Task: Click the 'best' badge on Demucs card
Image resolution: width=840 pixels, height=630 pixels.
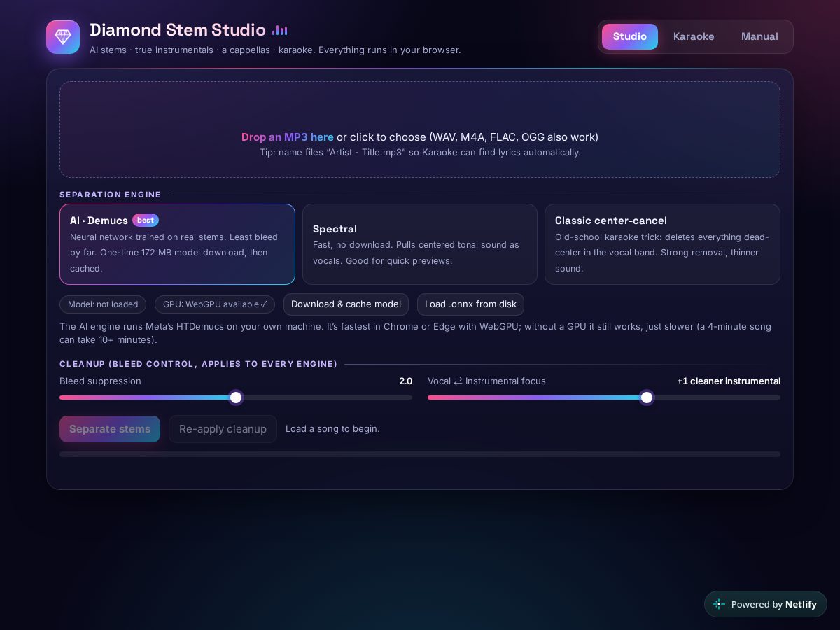Action: click(x=146, y=220)
